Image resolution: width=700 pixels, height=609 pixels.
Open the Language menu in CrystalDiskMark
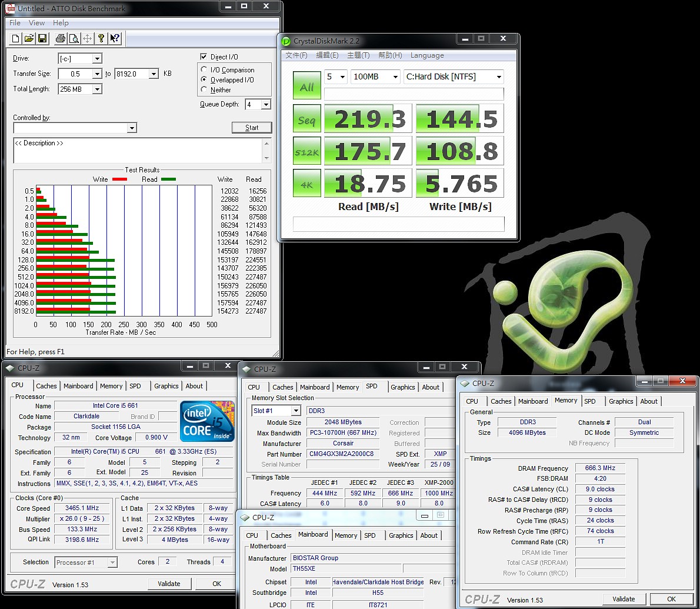tap(427, 55)
